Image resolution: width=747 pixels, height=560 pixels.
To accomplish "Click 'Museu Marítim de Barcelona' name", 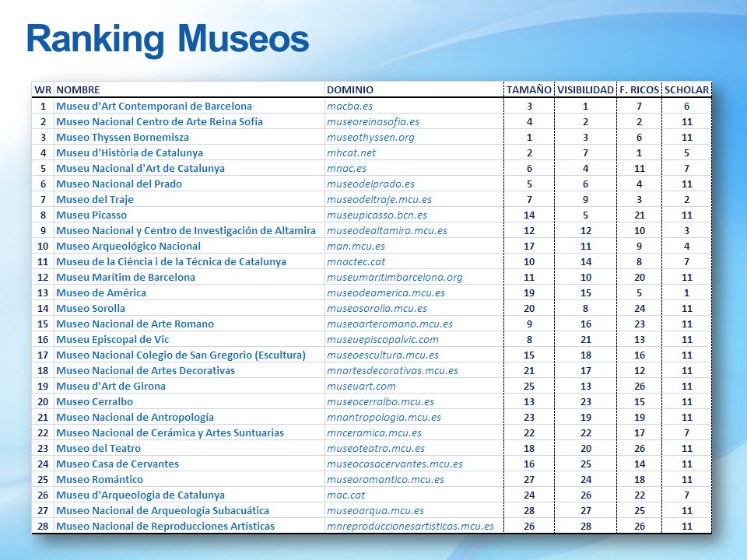I will [x=126, y=278].
